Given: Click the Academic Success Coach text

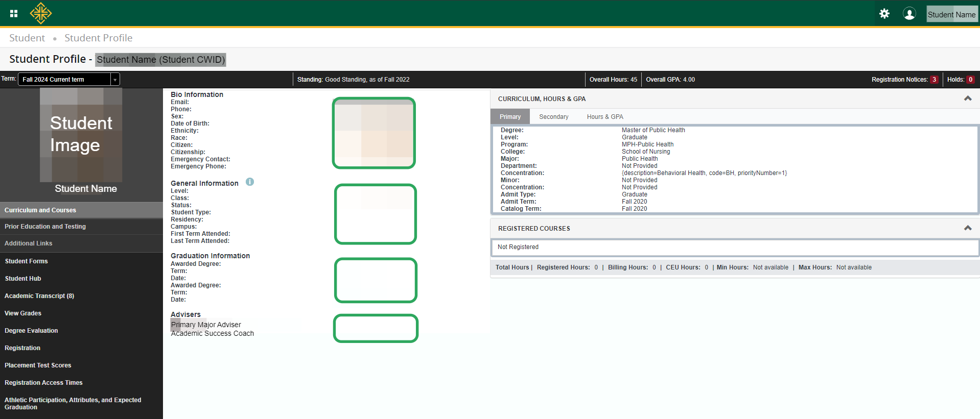Looking at the screenshot, I should point(213,333).
